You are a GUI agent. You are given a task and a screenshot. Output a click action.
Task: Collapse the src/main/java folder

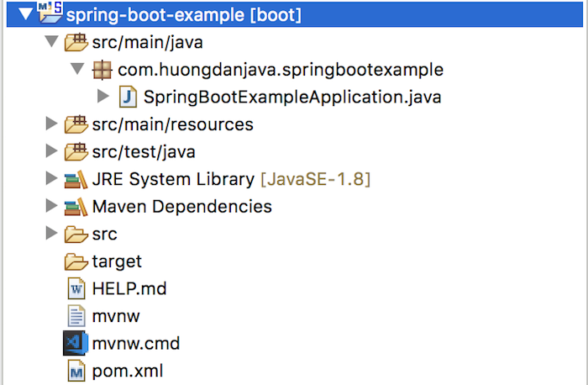point(52,41)
